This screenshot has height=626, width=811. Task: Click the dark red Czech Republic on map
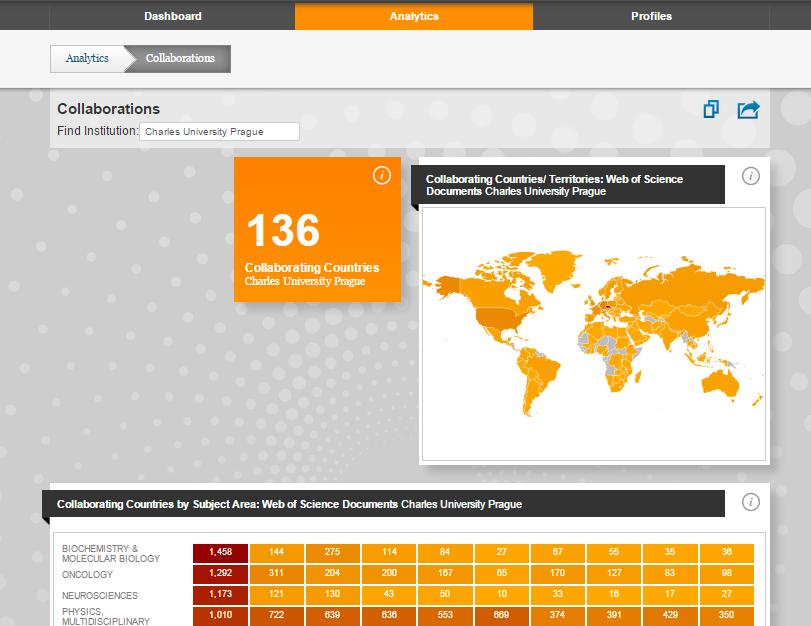pyautogui.click(x=608, y=306)
